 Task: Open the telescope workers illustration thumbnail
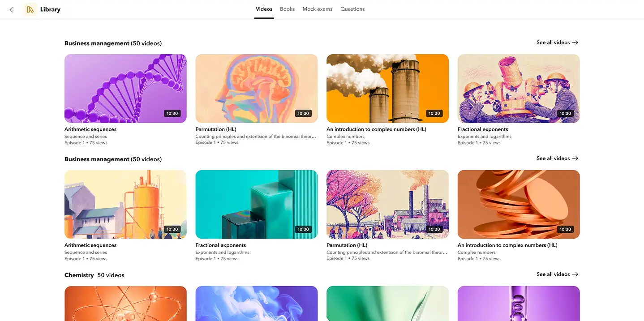tap(519, 88)
